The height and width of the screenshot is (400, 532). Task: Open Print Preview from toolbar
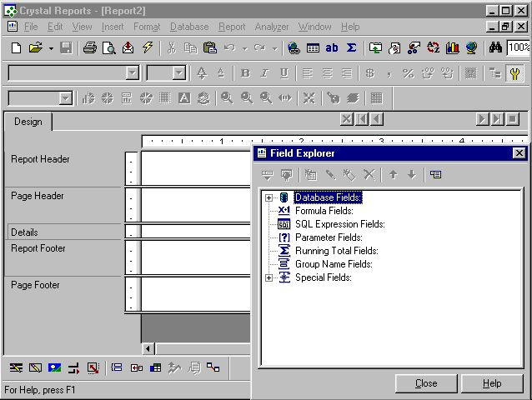pos(109,47)
